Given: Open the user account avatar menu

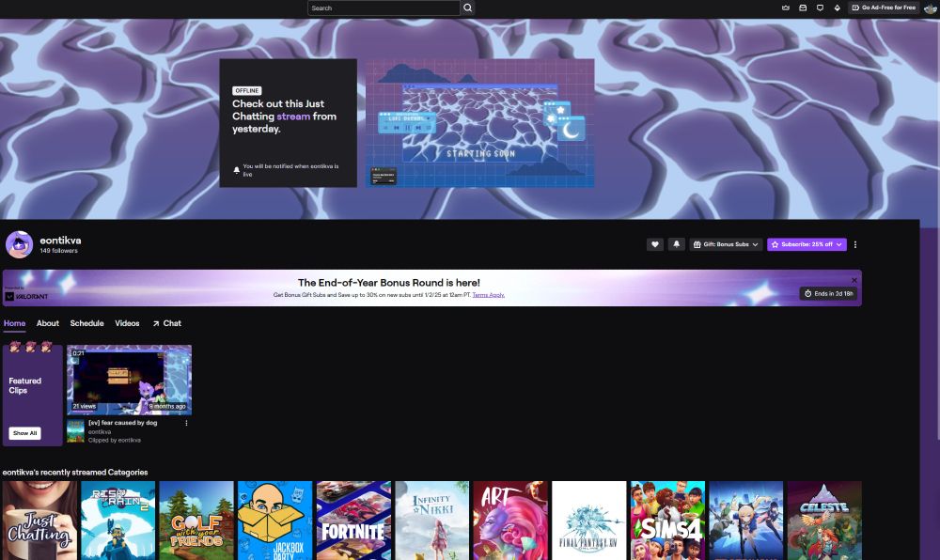Looking at the screenshot, I should 931,8.
